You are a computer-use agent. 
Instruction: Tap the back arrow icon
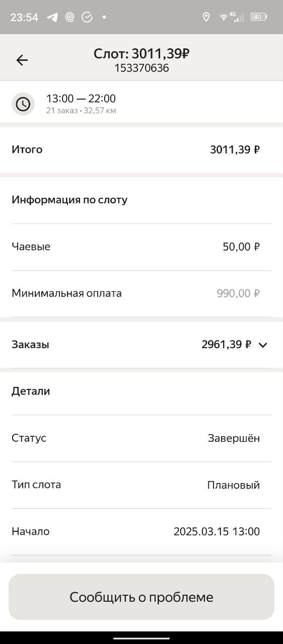click(22, 60)
